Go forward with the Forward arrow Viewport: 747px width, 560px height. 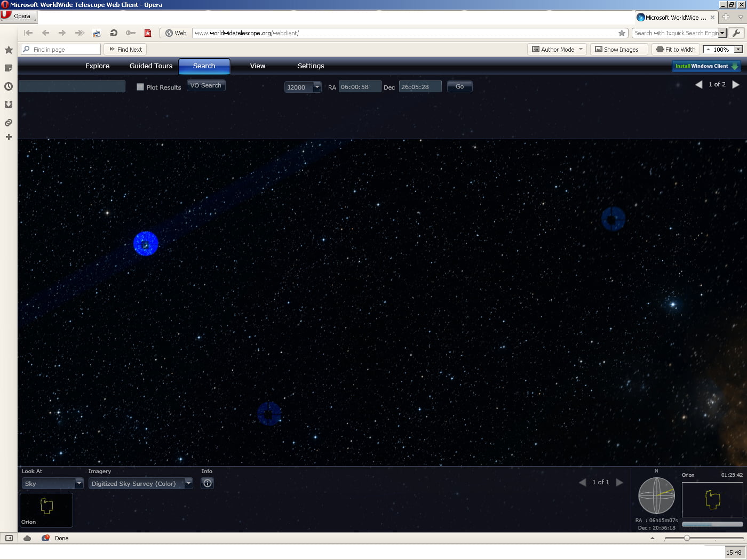[x=62, y=33]
